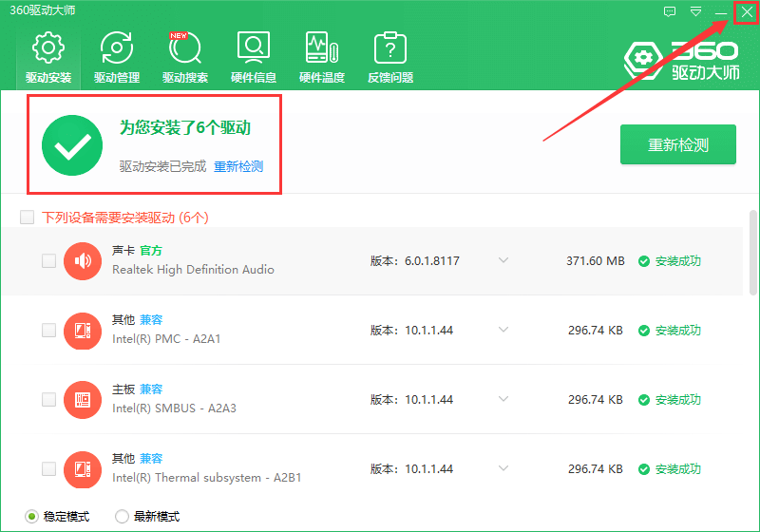Viewport: 760px width, 532px height.
Task: Click the 兼容 tag on 主板 row
Action: pyautogui.click(x=151, y=389)
